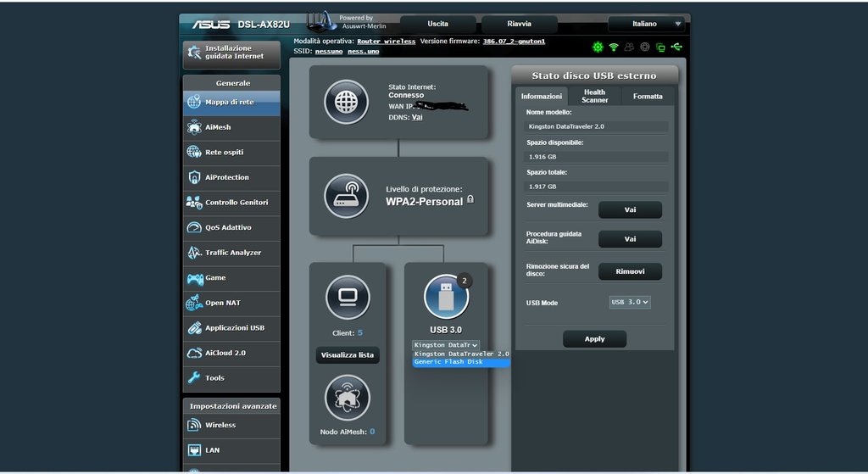
Task: Click the Traffic Analyzer icon
Action: coord(194,253)
